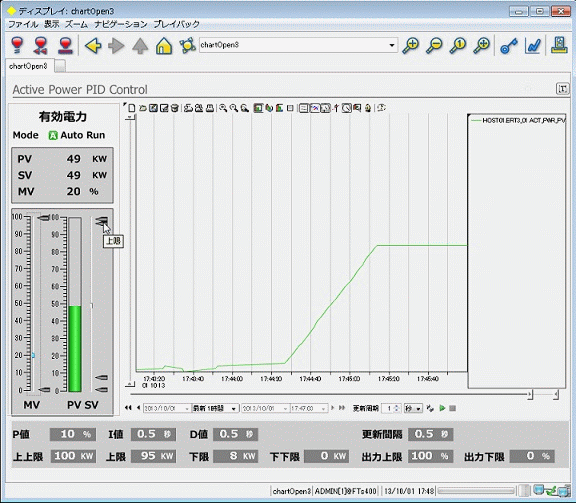576x503 pixels.
Task: Toggle the chart legend list button
Action: tap(303, 108)
